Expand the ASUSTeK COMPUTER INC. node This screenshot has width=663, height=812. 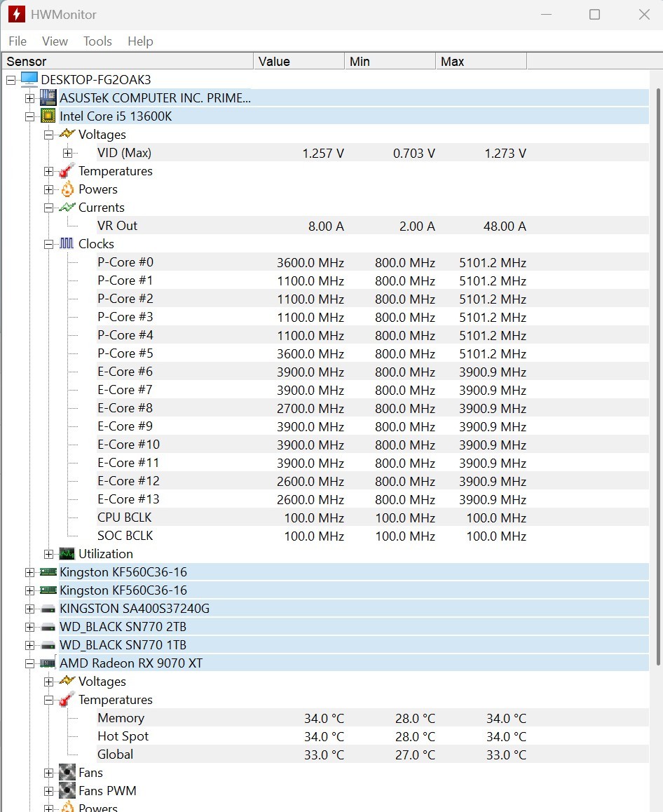[x=29, y=98]
